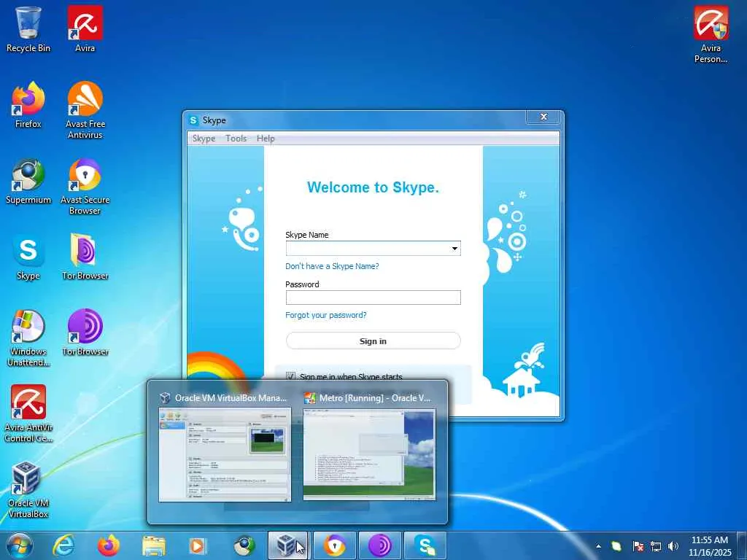Open the Firefox desktop shortcut

[28, 105]
